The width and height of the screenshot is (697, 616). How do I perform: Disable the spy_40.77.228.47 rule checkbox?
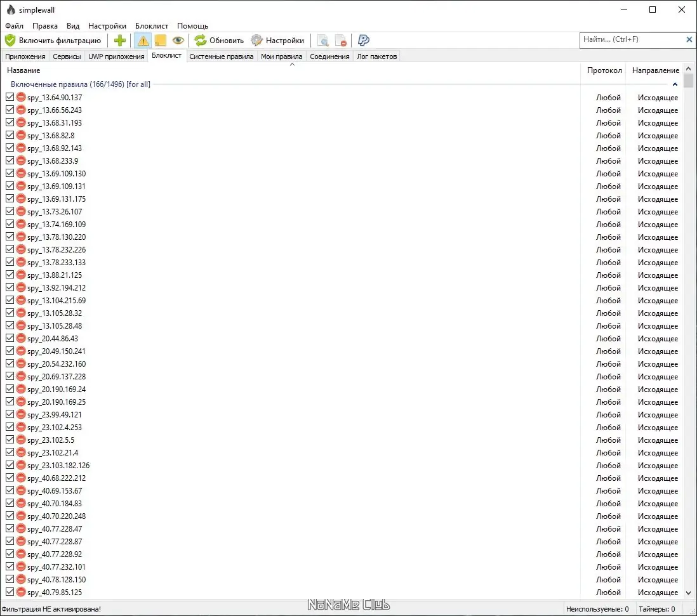10,528
